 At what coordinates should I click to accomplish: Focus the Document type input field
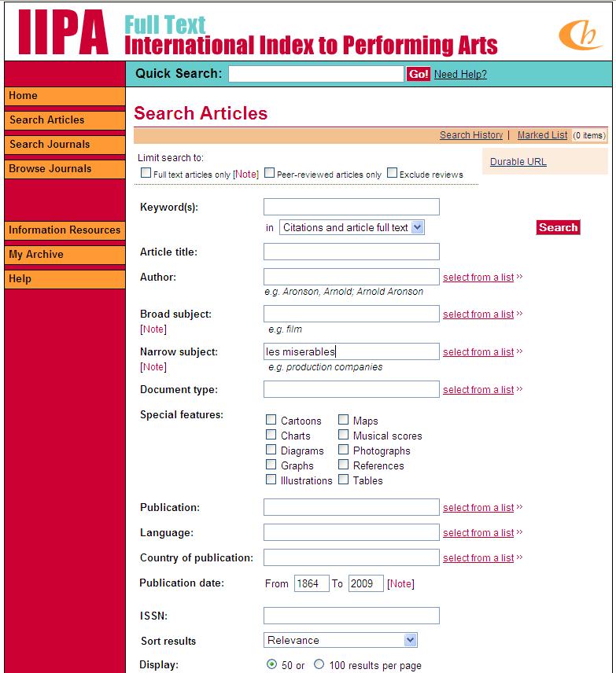pyautogui.click(x=352, y=389)
